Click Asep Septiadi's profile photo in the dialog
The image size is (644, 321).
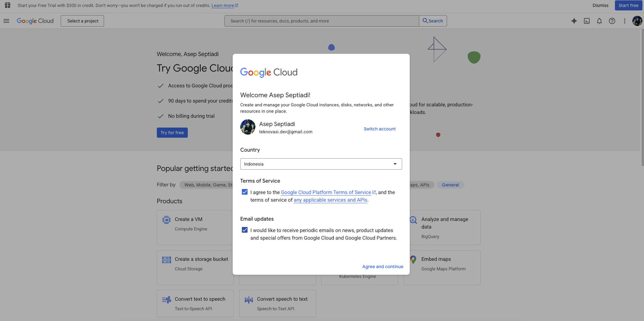point(248,127)
